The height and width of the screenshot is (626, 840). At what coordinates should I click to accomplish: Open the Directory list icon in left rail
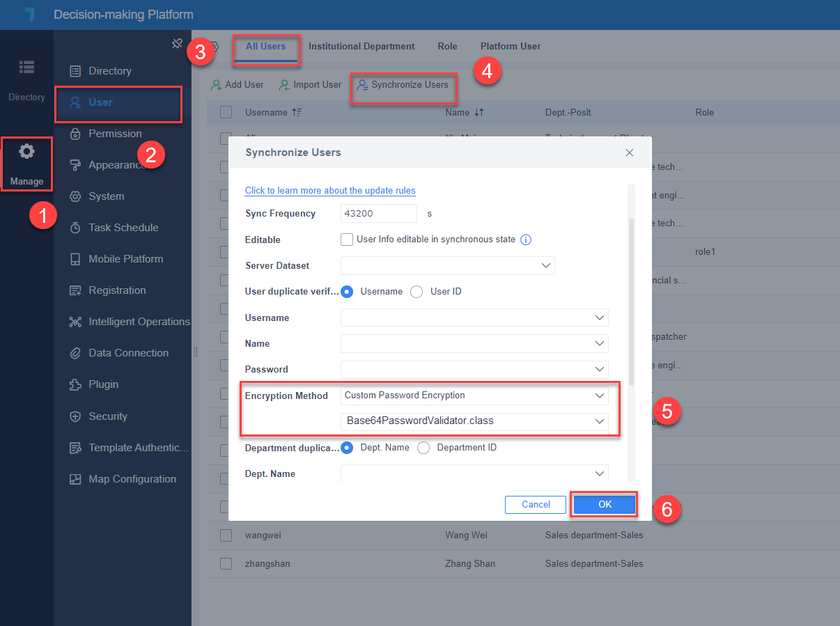point(26,68)
